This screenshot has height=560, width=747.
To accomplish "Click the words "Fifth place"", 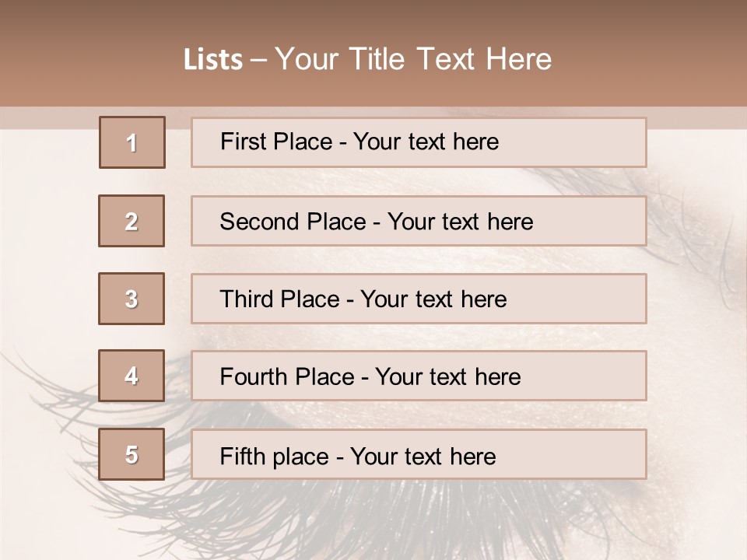I will coord(275,456).
